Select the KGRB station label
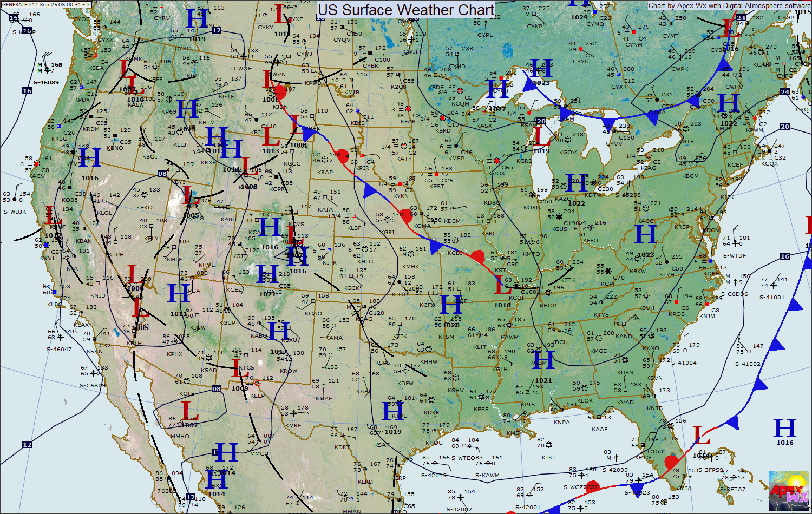This screenshot has width=812, height=514. click(x=524, y=161)
